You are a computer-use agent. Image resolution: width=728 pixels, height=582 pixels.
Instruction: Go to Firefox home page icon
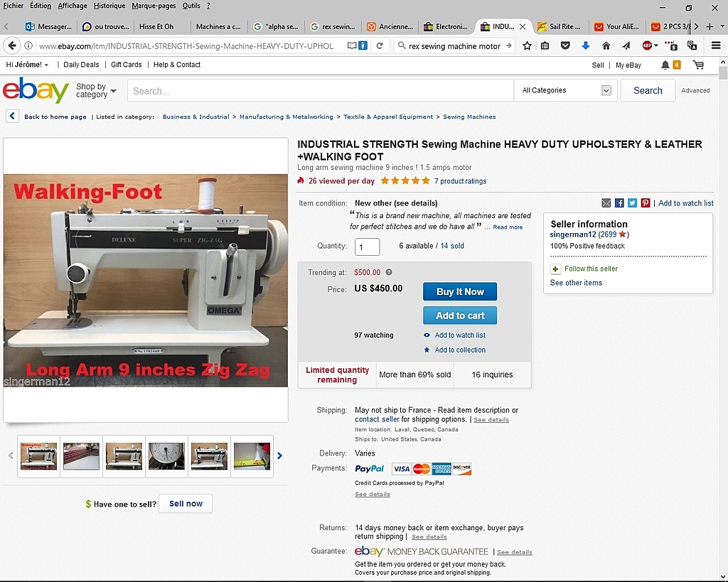pos(606,45)
